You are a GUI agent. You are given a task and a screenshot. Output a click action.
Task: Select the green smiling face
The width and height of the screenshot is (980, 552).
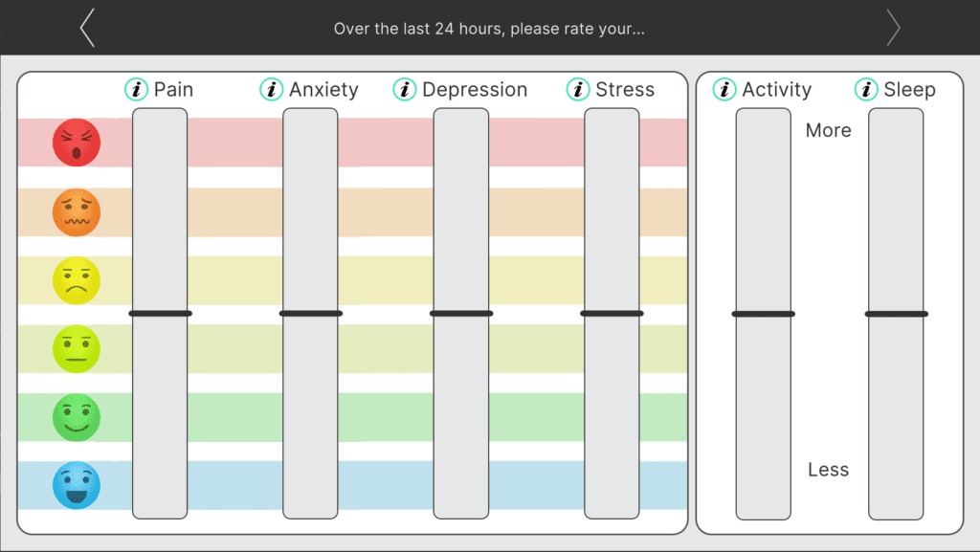[77, 417]
